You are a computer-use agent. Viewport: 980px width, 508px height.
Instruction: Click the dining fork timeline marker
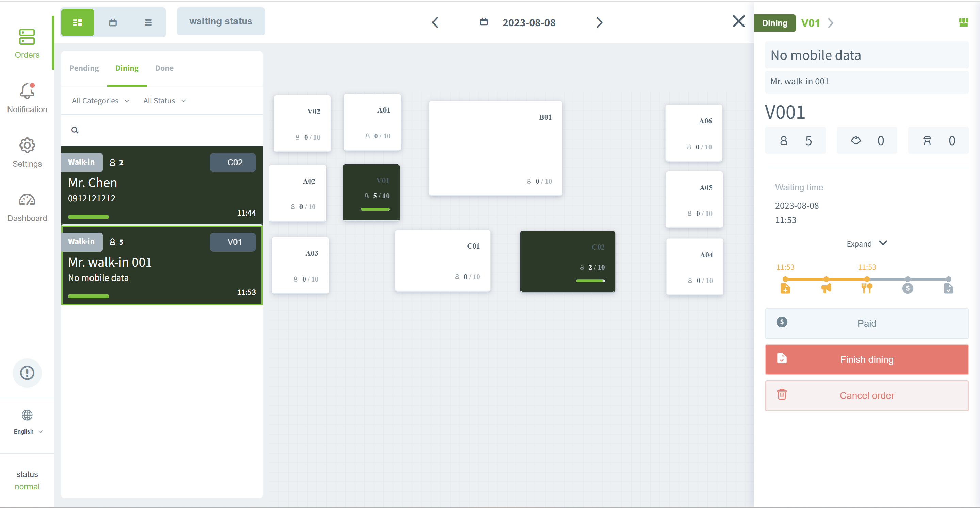coord(867,288)
